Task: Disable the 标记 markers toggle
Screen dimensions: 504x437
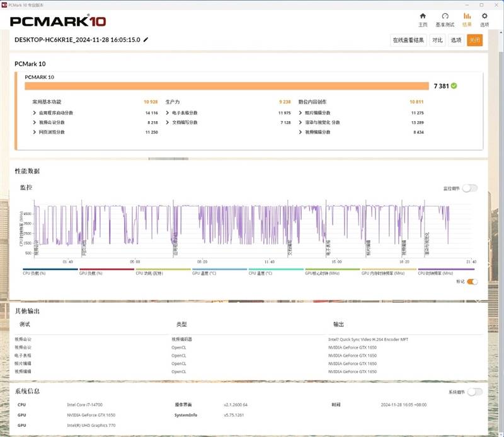Action: point(471,281)
